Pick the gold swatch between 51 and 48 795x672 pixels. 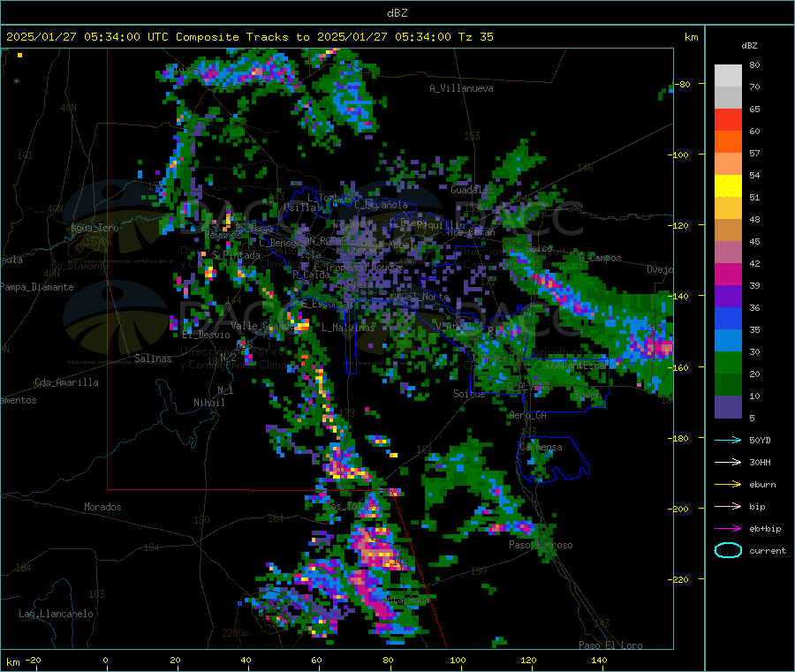coord(728,208)
